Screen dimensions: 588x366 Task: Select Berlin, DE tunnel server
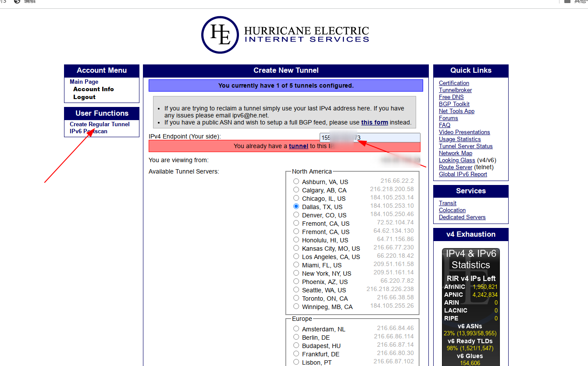[x=296, y=337]
